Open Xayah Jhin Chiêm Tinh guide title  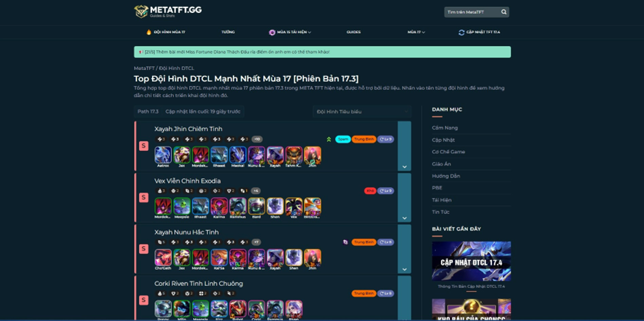point(188,129)
